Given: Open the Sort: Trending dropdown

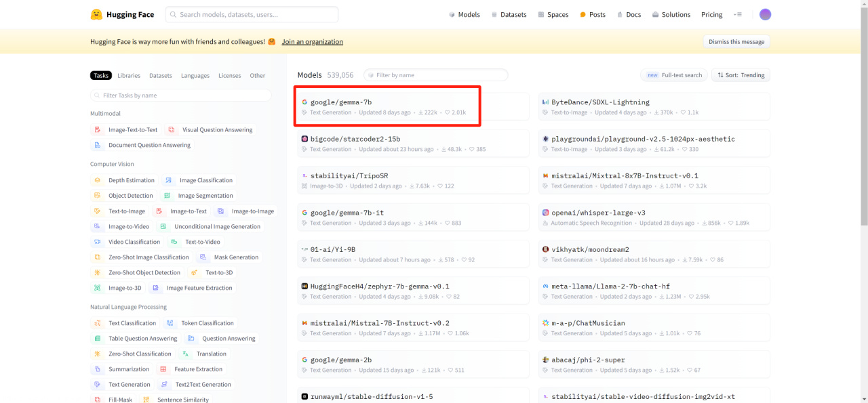Looking at the screenshot, I should pos(741,75).
